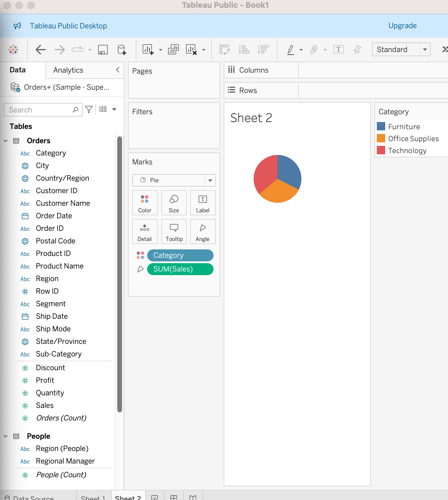The image size is (448, 500).
Task: Switch to the Data tab
Action: coord(18,70)
